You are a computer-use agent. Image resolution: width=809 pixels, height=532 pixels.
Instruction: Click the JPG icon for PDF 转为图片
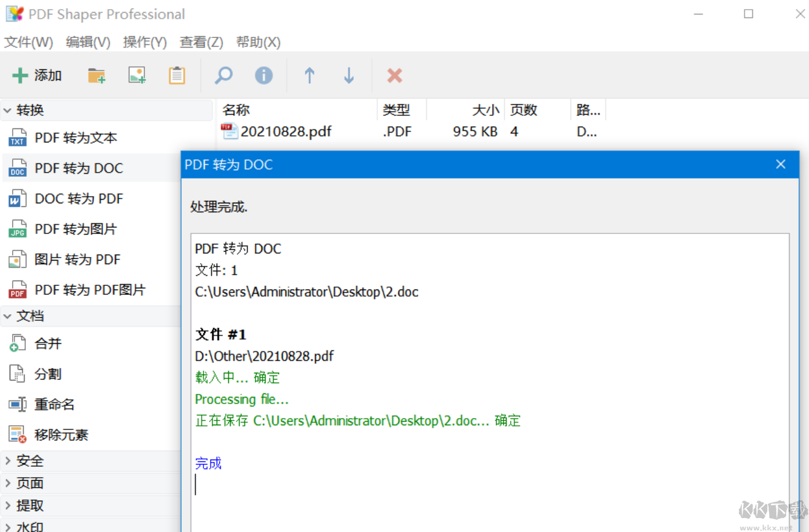click(x=18, y=229)
